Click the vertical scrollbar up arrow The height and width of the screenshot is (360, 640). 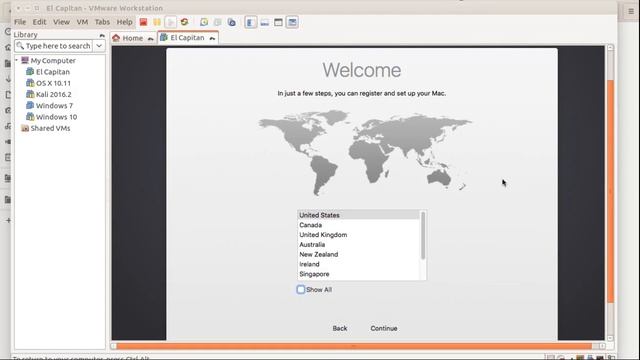(x=611, y=48)
